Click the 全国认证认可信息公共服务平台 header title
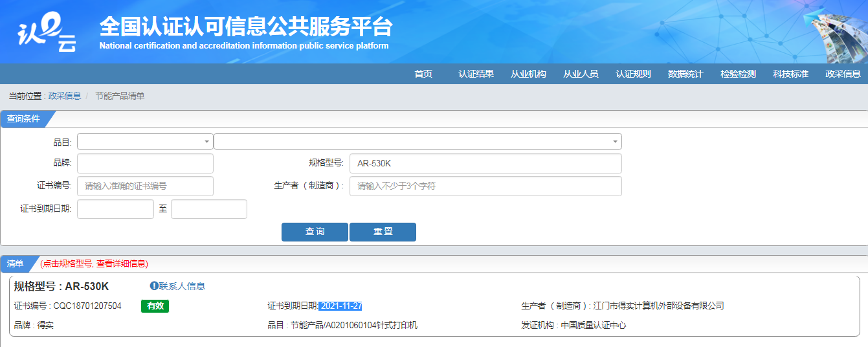This screenshot has height=347, width=868. pos(246,27)
